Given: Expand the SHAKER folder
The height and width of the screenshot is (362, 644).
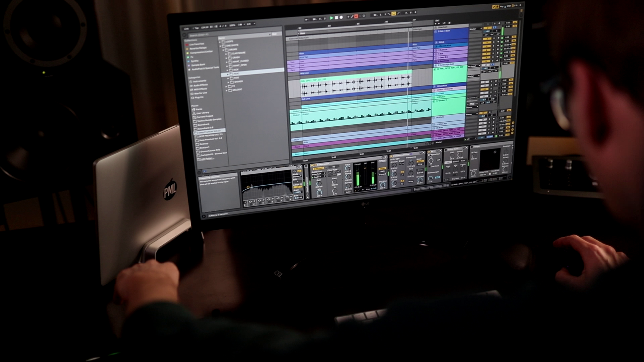Looking at the screenshot, I should [228, 82].
